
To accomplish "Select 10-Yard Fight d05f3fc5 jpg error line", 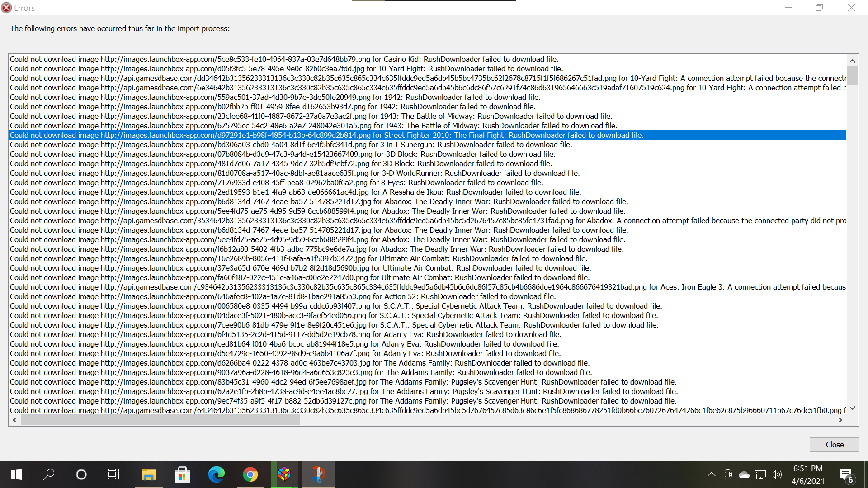I will (x=428, y=69).
